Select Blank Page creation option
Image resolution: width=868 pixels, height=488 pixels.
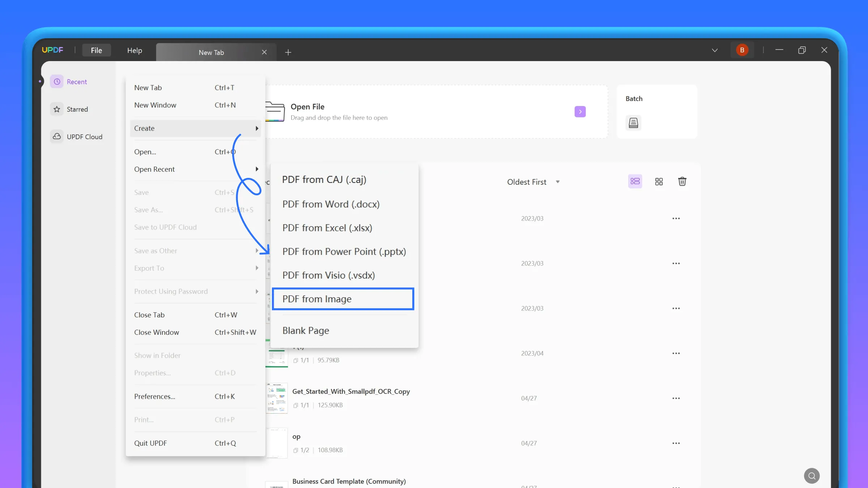point(306,330)
